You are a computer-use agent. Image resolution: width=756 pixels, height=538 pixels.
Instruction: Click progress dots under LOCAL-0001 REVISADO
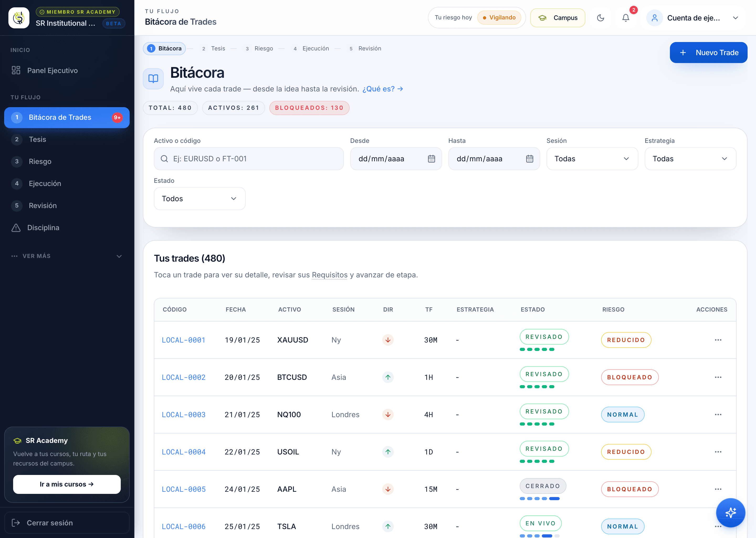point(537,349)
